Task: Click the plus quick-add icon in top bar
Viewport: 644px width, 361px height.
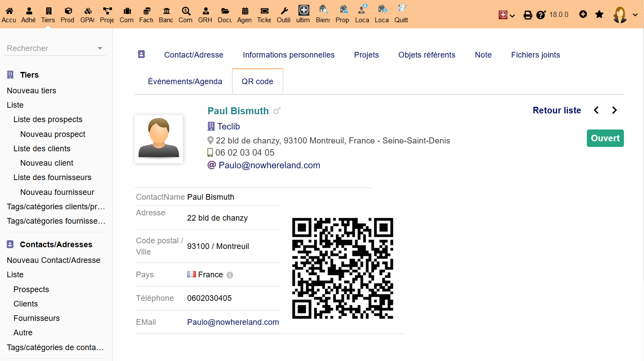Action: click(x=583, y=14)
